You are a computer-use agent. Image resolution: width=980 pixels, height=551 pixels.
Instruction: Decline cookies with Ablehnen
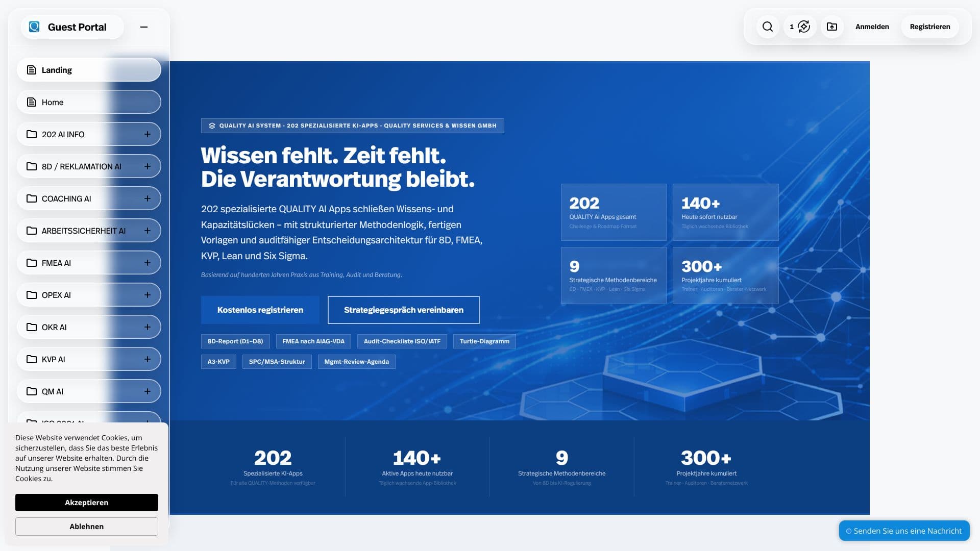[87, 527]
